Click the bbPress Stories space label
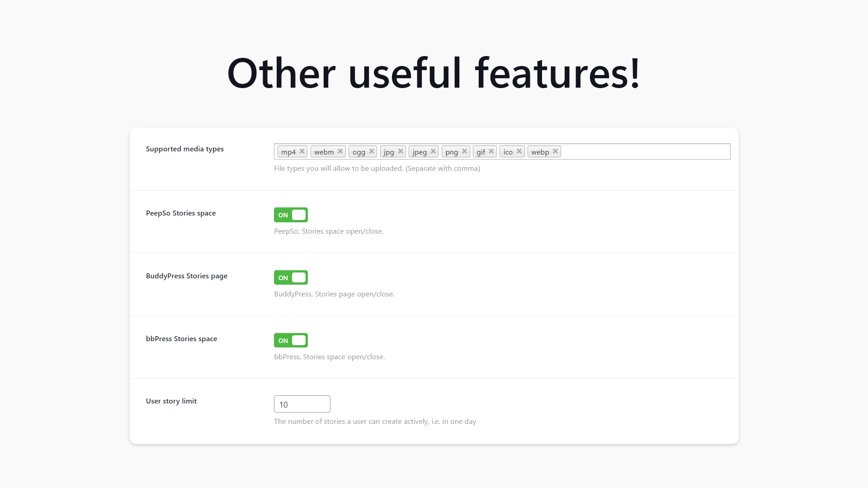868x488 pixels. 181,339
